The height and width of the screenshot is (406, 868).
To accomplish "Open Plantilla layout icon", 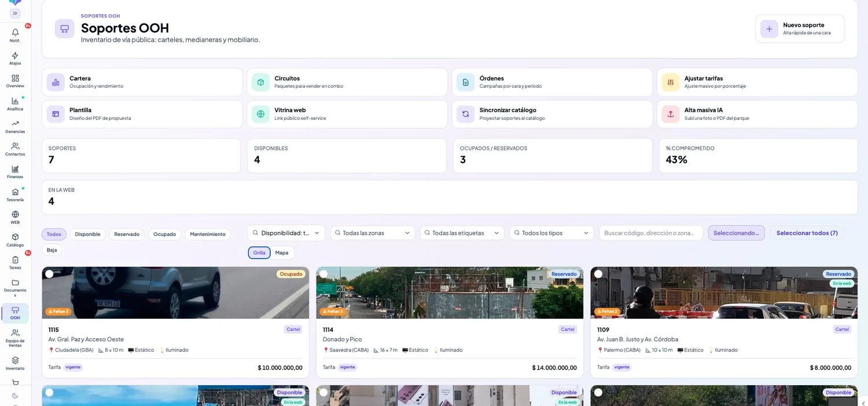I will click(x=56, y=114).
